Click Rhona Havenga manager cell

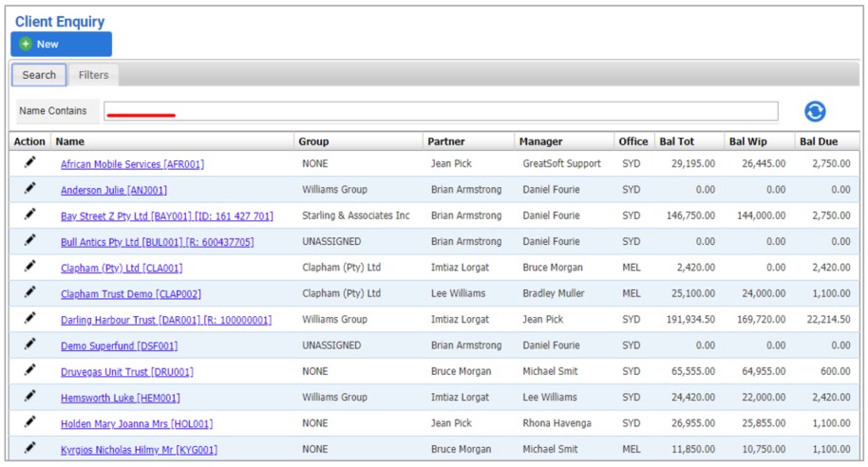[557, 423]
